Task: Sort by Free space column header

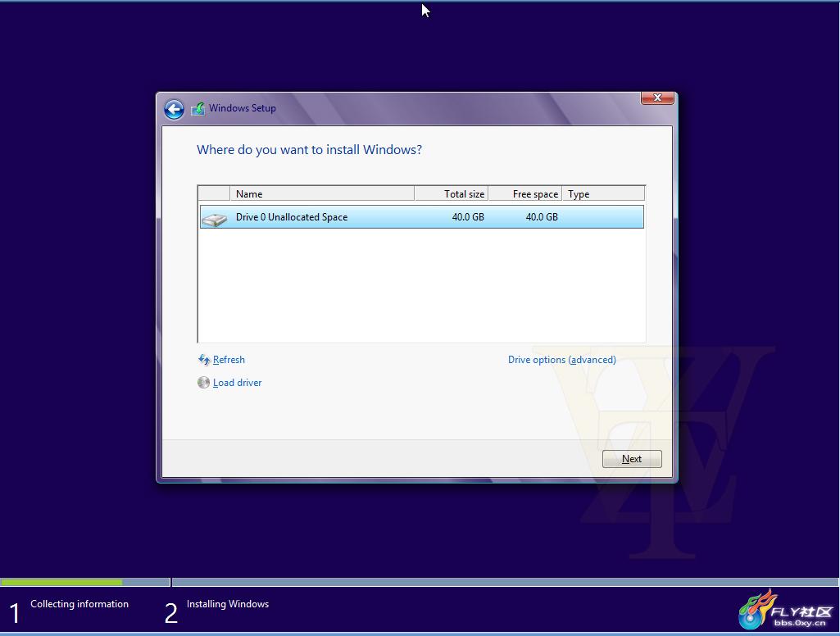Action: coord(525,193)
